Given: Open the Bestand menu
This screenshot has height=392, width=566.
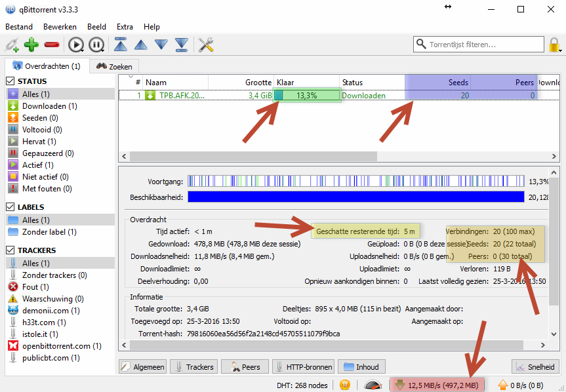Looking at the screenshot, I should tap(19, 27).
